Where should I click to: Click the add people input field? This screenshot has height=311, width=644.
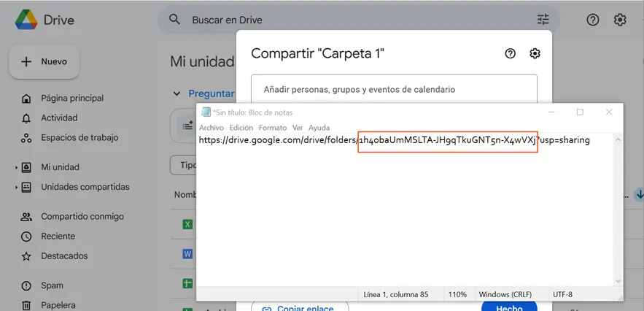(394, 89)
